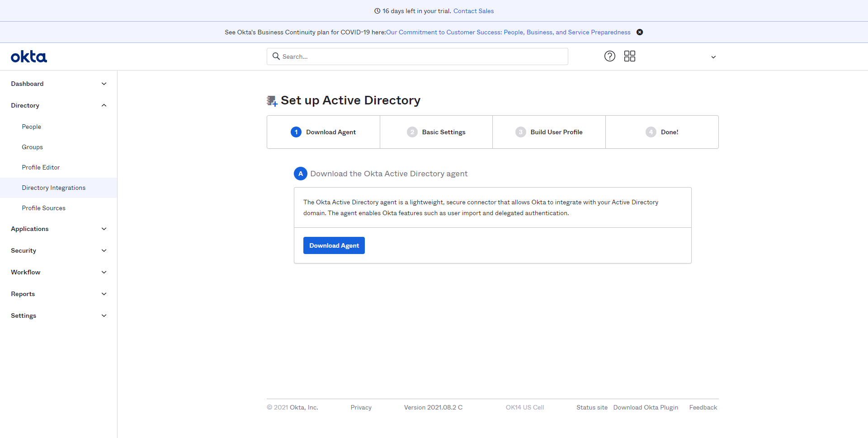The height and width of the screenshot is (438, 868).
Task: Dismiss the COVID-19 banner close icon
Action: (x=640, y=32)
